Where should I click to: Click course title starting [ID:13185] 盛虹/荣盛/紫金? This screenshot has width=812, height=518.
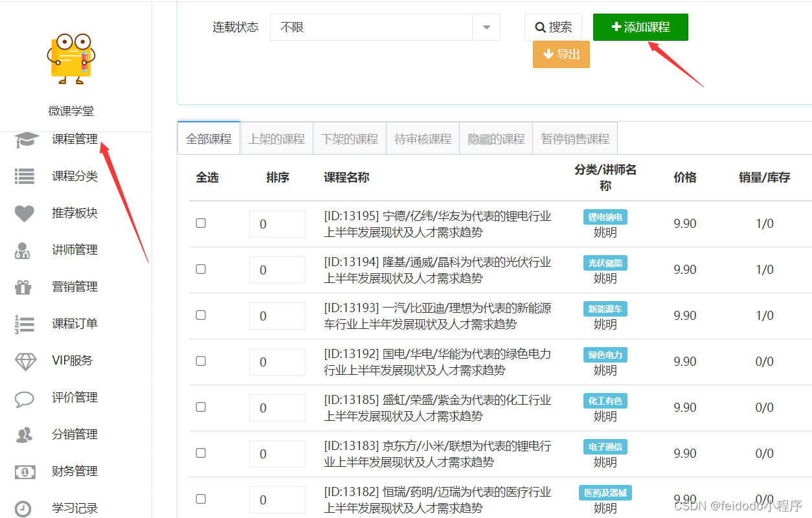[x=438, y=408]
